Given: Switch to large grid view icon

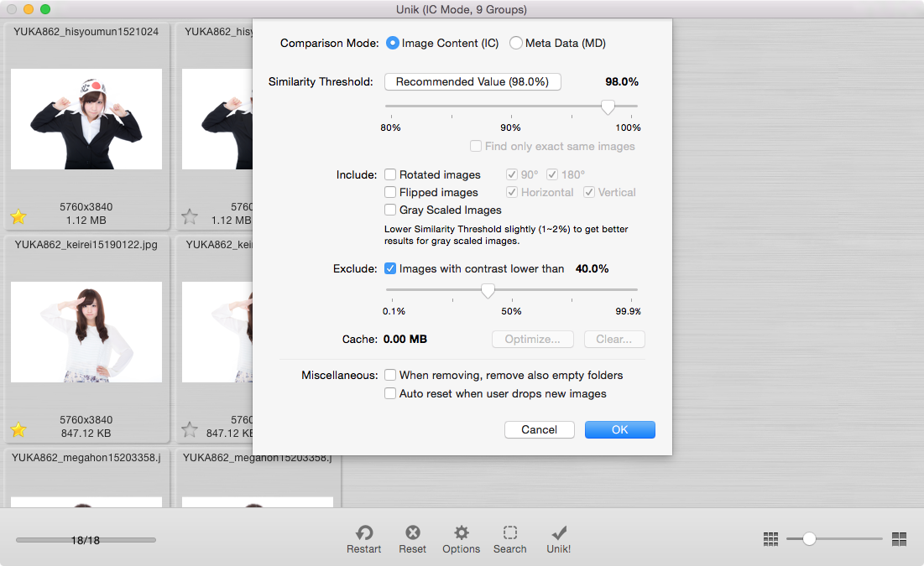Looking at the screenshot, I should (900, 539).
